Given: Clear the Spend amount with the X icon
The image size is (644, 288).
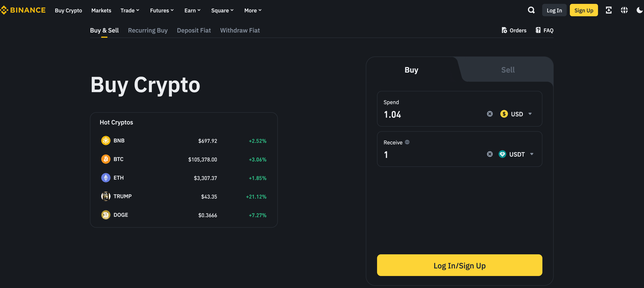Looking at the screenshot, I should (489, 114).
